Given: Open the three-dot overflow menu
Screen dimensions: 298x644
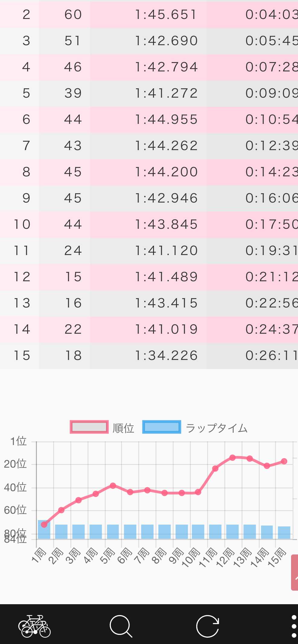Looking at the screenshot, I should [x=294, y=626].
